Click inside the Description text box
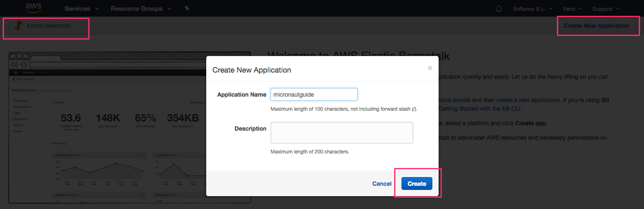This screenshot has width=644, height=209. 342,133
